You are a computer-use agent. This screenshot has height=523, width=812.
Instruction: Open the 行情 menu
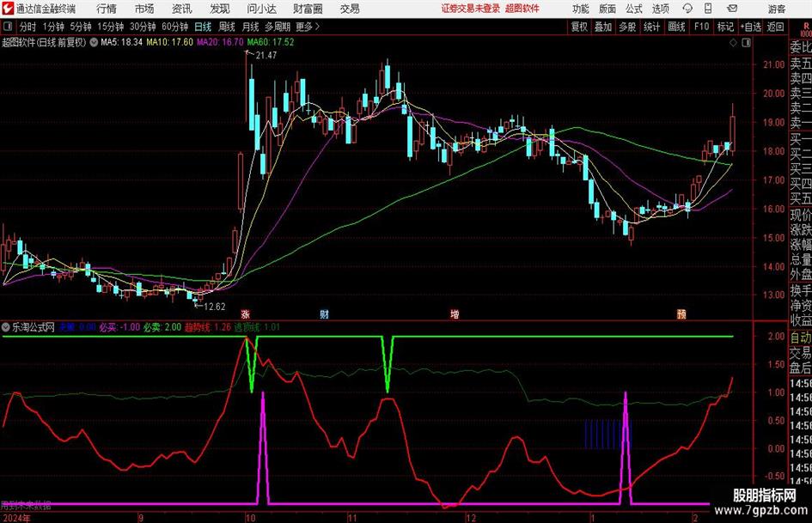pyautogui.click(x=107, y=9)
